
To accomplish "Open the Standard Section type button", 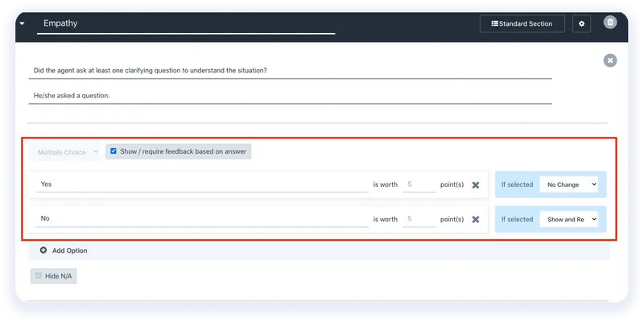I will (x=522, y=24).
